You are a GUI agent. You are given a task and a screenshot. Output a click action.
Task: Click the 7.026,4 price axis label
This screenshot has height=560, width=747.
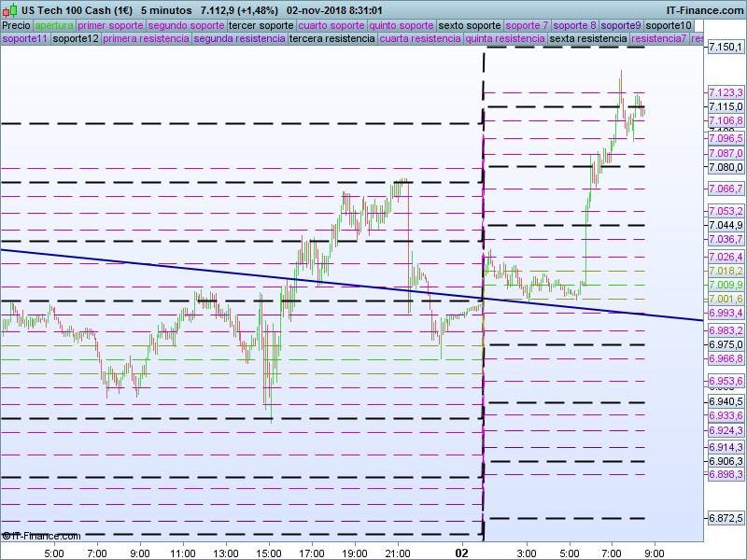[726, 258]
